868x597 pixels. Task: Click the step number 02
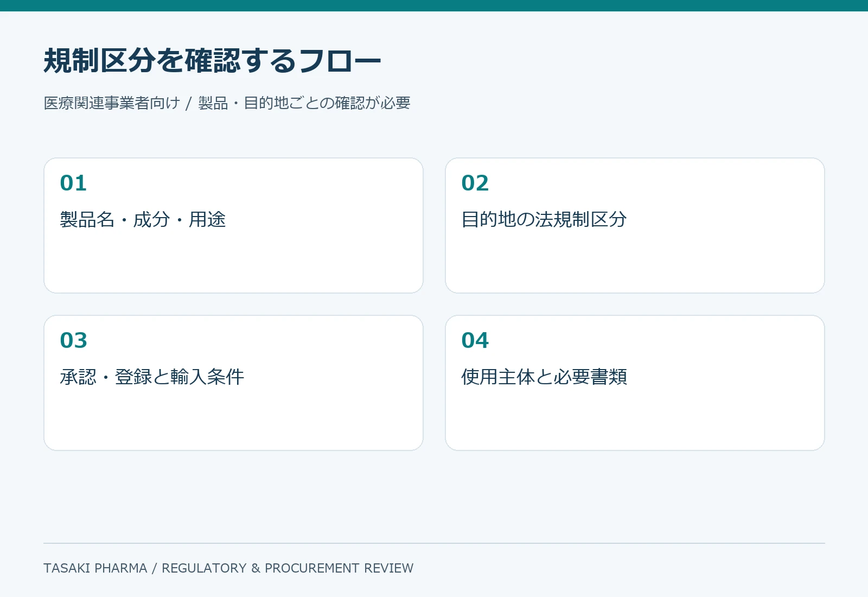coord(475,183)
